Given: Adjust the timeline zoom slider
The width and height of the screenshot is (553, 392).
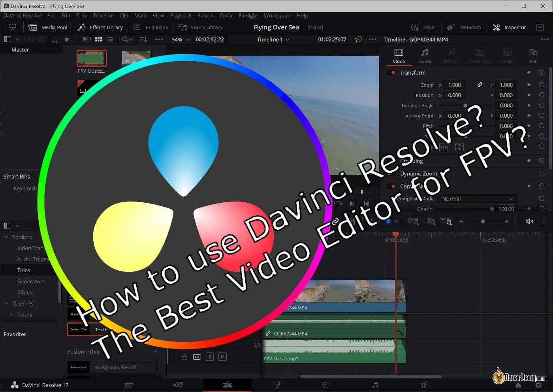Looking at the screenshot, I should click(483, 222).
